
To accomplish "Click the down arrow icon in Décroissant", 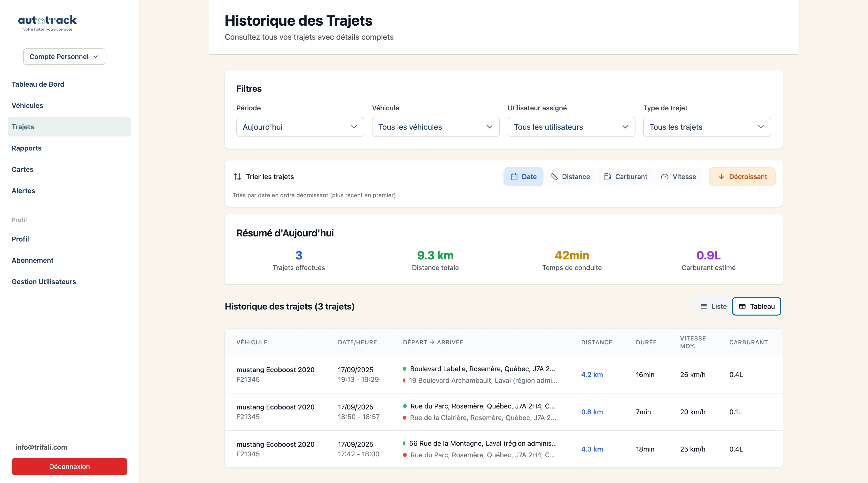I will pyautogui.click(x=721, y=177).
